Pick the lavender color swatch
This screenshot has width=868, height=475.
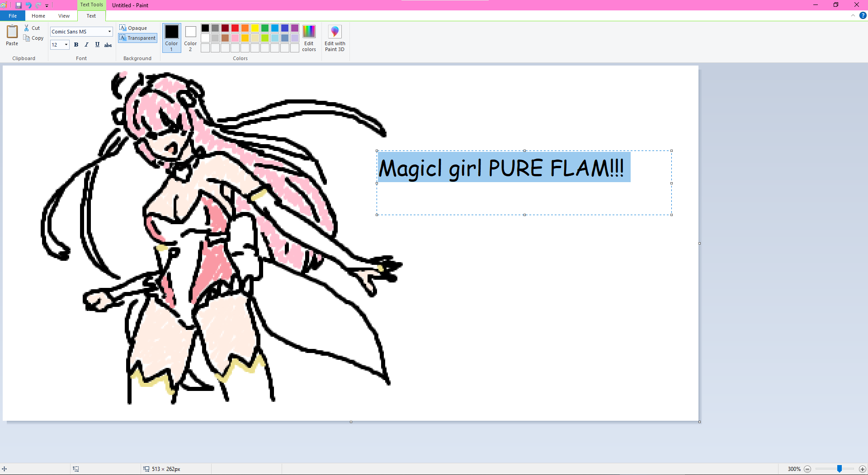click(295, 38)
